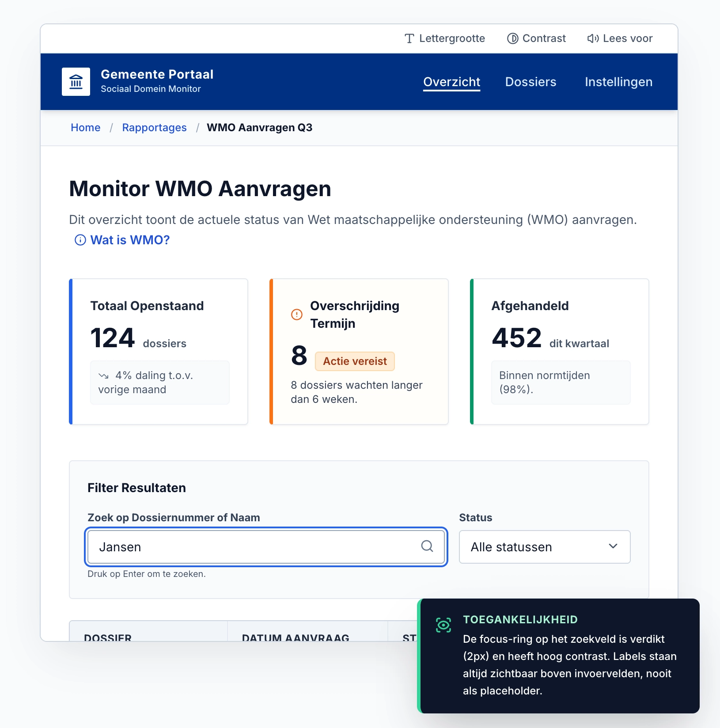Click the magnifier search icon in zoekveld
The height and width of the screenshot is (728, 720).
click(427, 546)
